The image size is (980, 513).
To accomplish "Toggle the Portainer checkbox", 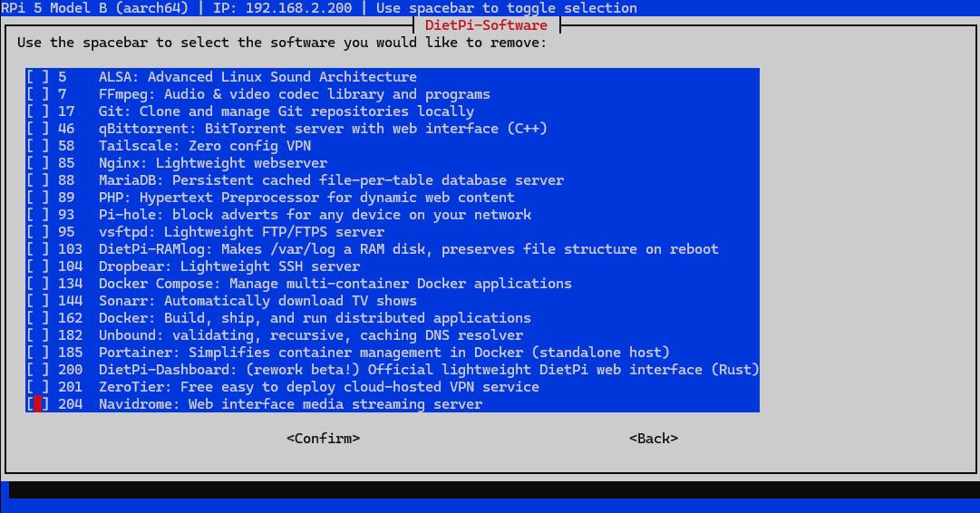I will click(37, 353).
